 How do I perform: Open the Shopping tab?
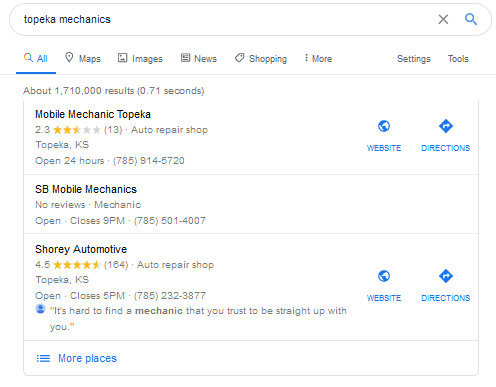(261, 58)
